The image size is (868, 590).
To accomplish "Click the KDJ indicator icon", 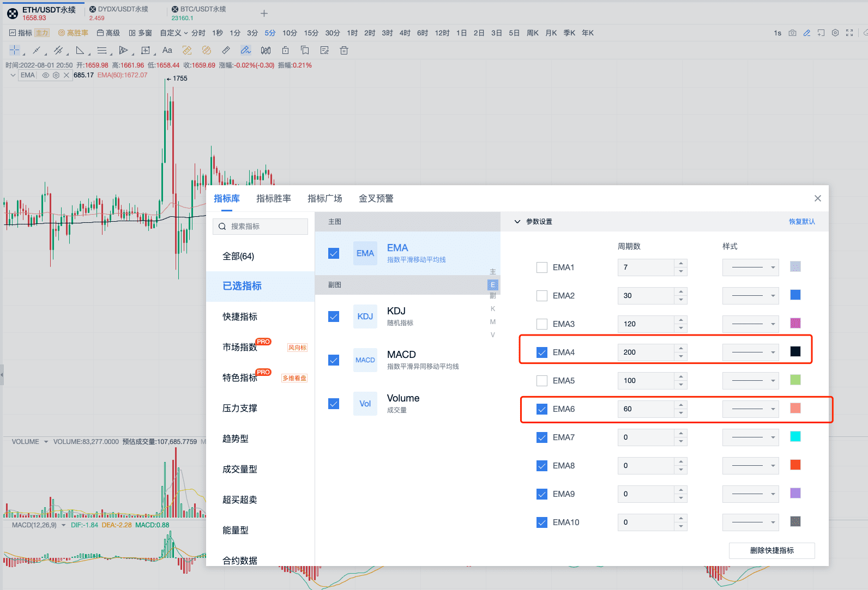I will (x=365, y=317).
